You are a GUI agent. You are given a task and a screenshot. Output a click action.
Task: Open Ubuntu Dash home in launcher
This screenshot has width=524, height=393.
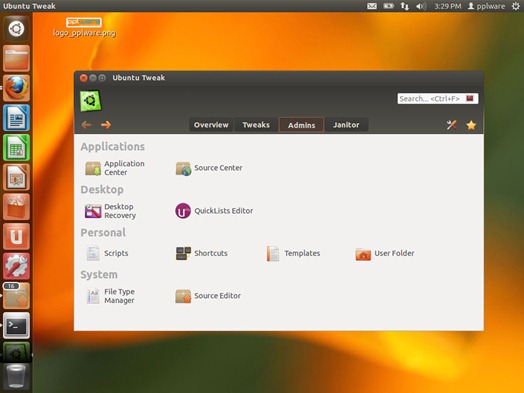pos(16,28)
